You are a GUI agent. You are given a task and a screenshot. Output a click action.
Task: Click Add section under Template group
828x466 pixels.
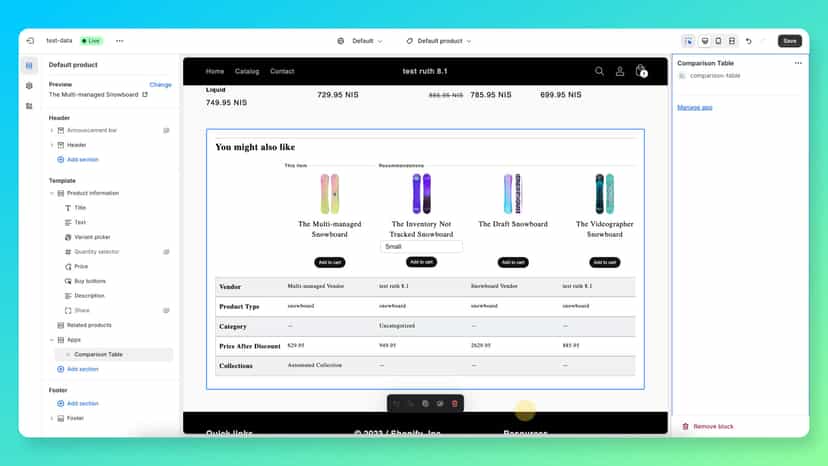point(78,369)
